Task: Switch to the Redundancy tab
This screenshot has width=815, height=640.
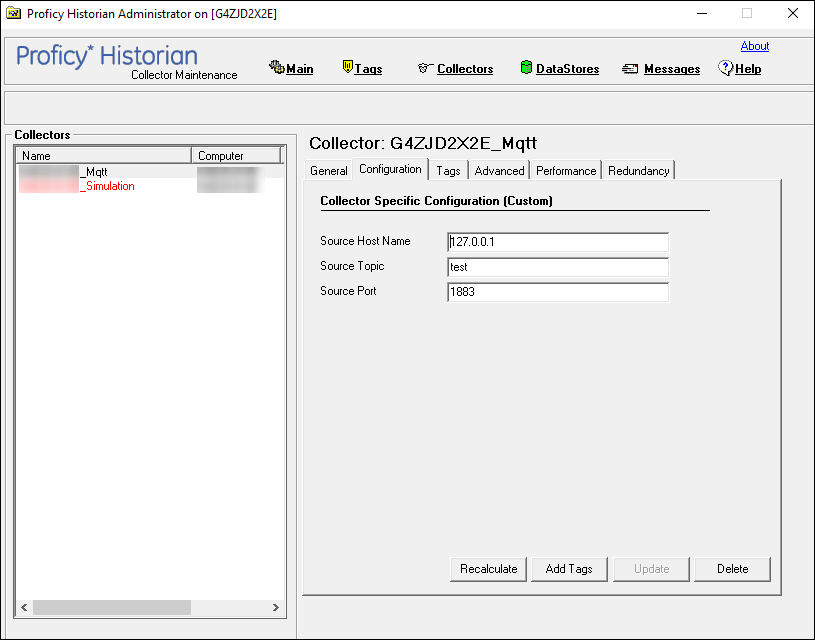Action: coord(639,171)
